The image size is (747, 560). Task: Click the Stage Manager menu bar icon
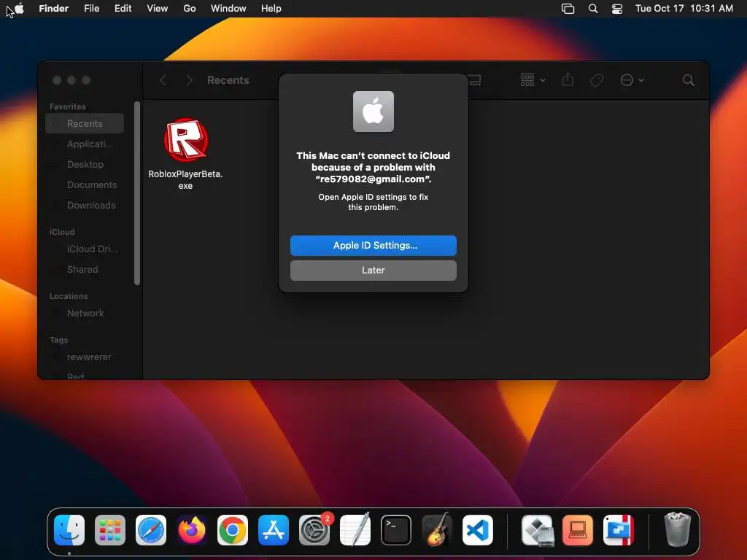click(568, 9)
